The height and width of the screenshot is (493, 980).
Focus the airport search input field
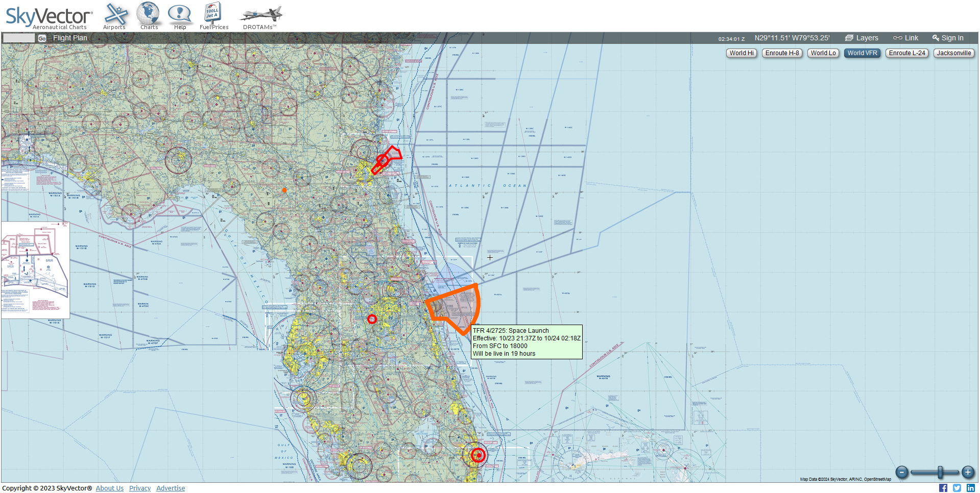point(19,38)
